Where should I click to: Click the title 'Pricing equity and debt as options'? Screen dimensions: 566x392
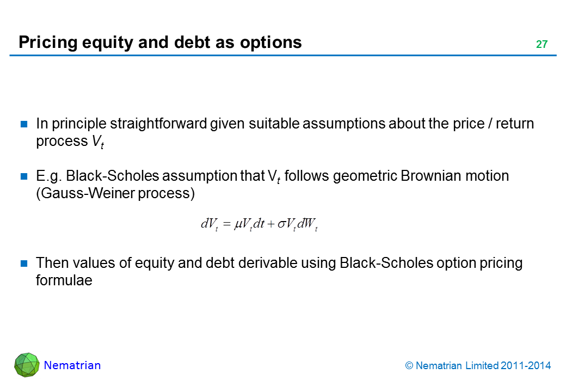pos(160,42)
